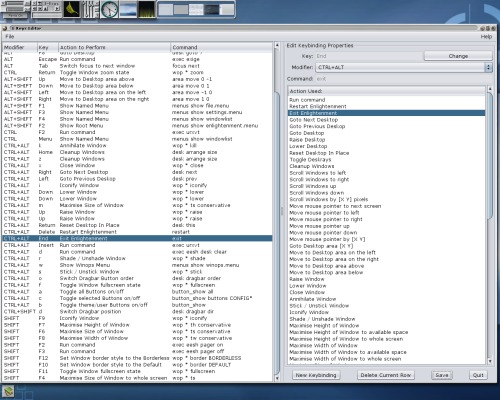
Task: Click the analog clock epplet
Action: click(109, 9)
